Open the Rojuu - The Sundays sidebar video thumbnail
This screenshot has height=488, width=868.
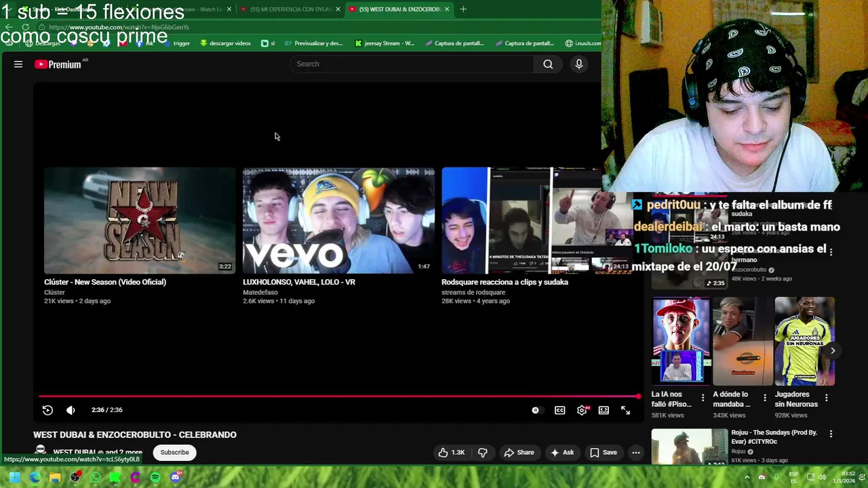pyautogui.click(x=690, y=447)
